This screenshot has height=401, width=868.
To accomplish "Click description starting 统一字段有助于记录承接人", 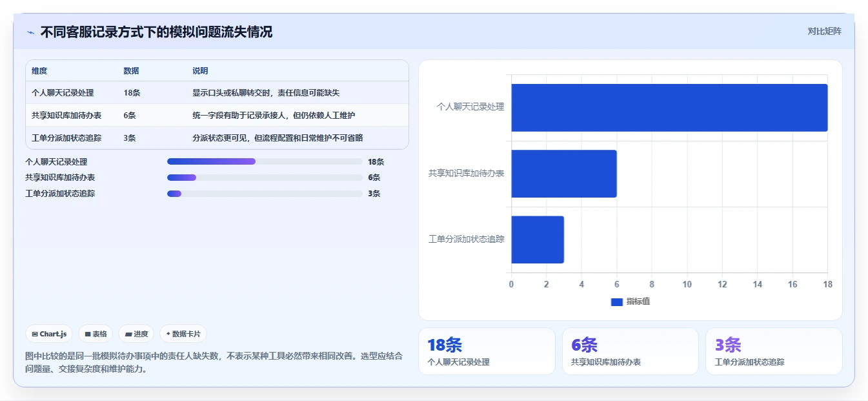I will click(274, 116).
